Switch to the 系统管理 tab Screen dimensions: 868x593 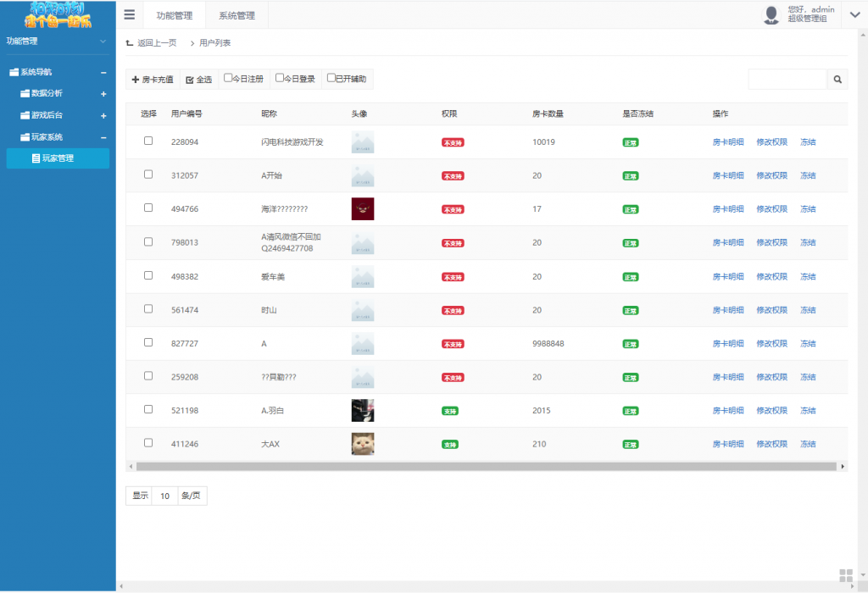coord(235,14)
